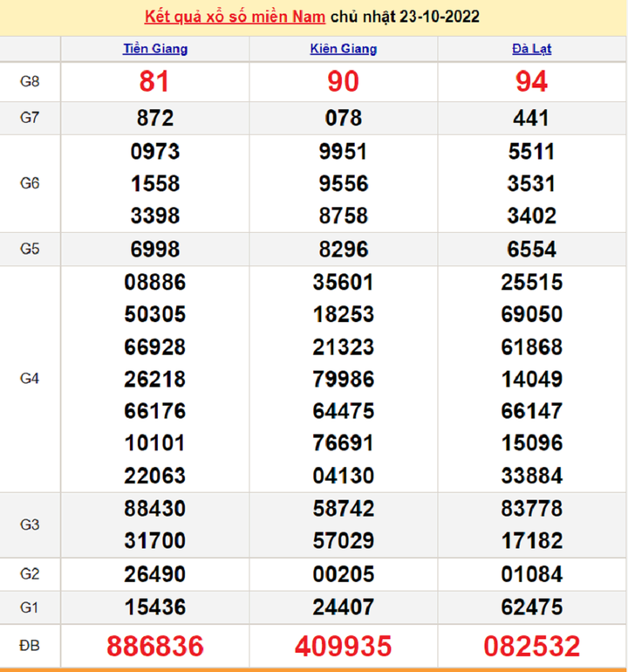Select the G4 prize row label
The image size is (628, 672).
pyautogui.click(x=30, y=379)
